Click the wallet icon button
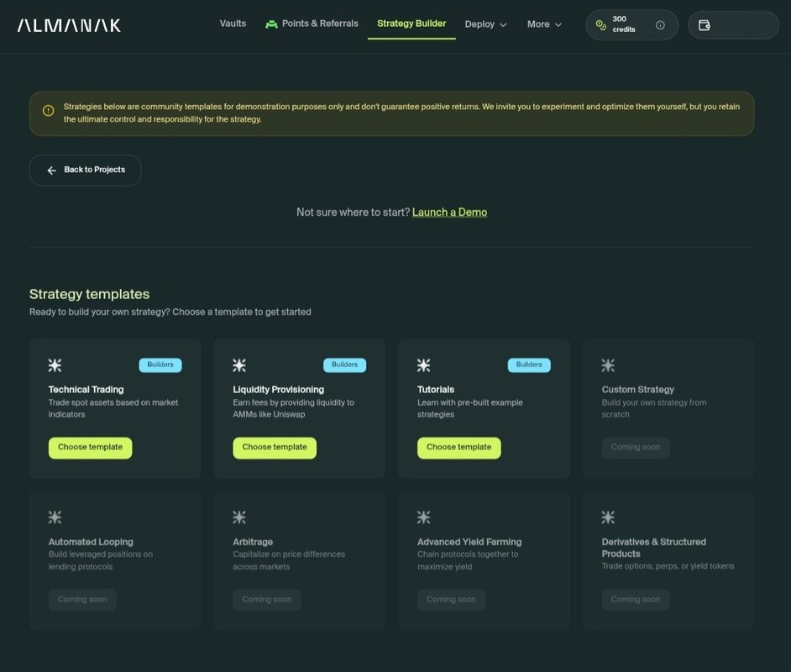 click(705, 25)
